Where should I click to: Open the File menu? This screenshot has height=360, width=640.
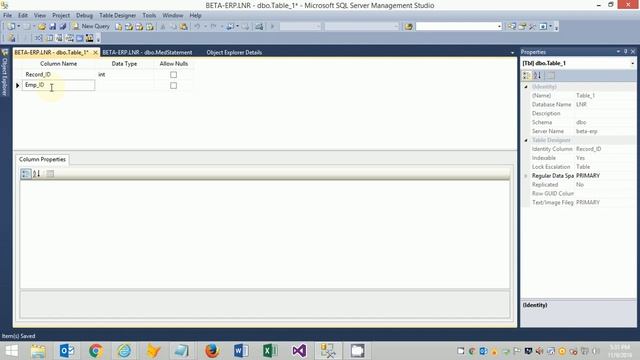[x=7, y=16]
